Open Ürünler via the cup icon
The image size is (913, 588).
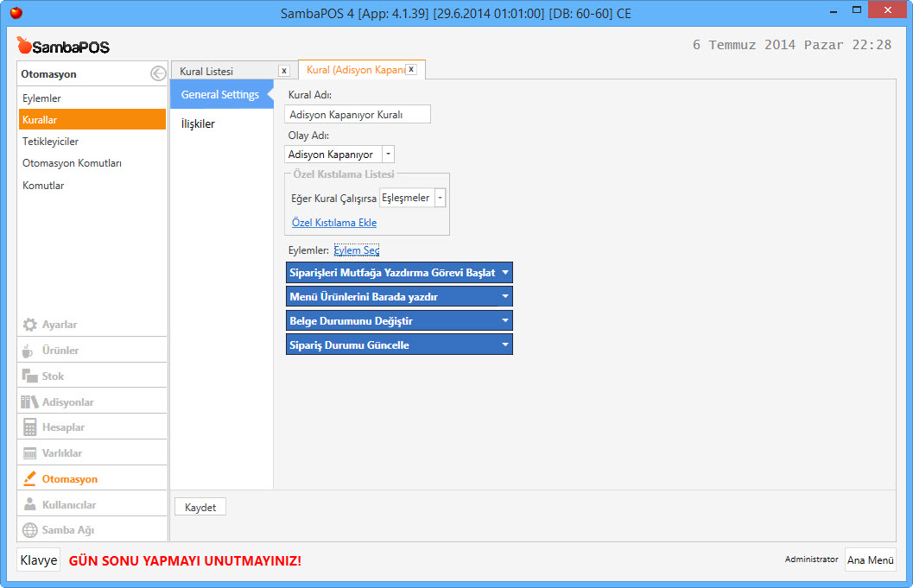29,351
